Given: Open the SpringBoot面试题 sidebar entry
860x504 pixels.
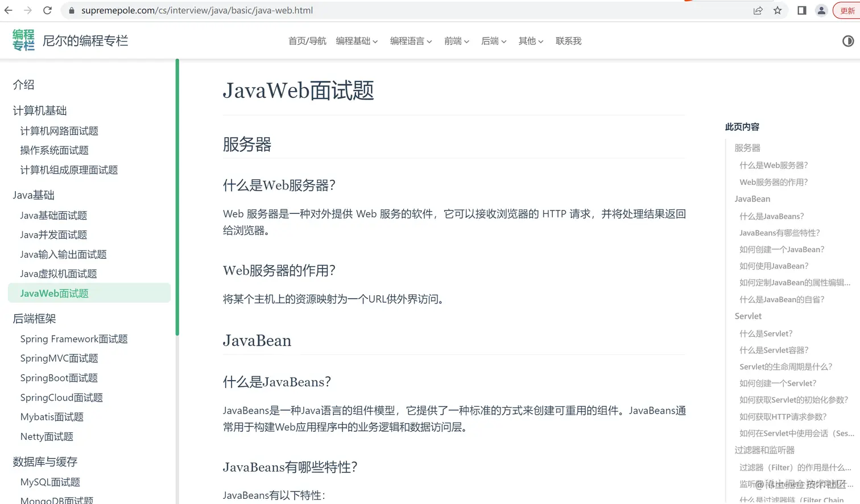Looking at the screenshot, I should point(59,378).
